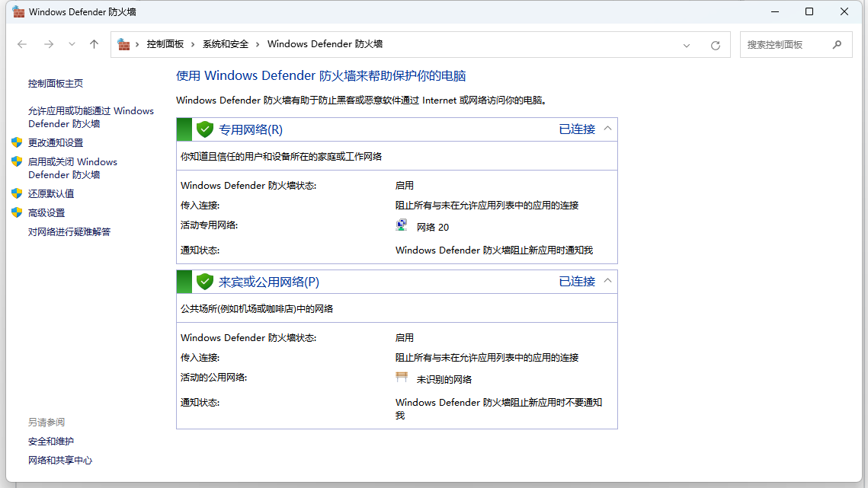This screenshot has height=488, width=868.
Task: Click green shield icon of 专用网络
Action: tap(205, 129)
